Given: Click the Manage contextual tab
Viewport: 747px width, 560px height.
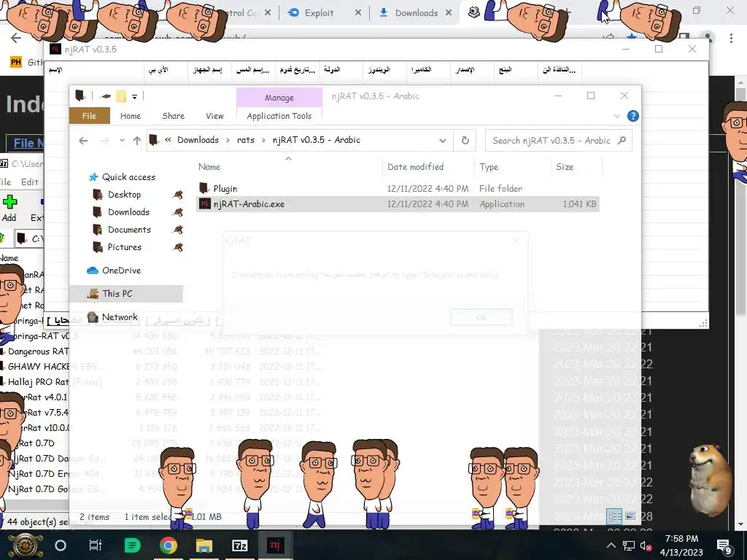Looking at the screenshot, I should (x=279, y=98).
